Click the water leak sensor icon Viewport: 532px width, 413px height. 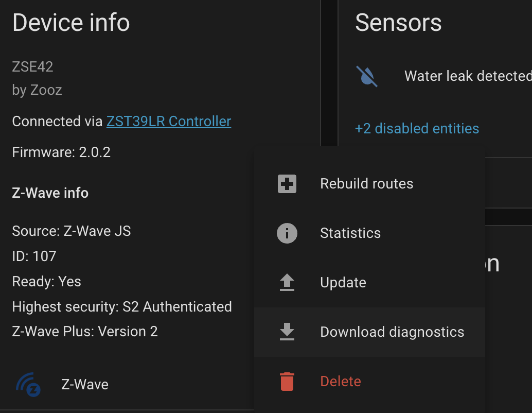367,76
